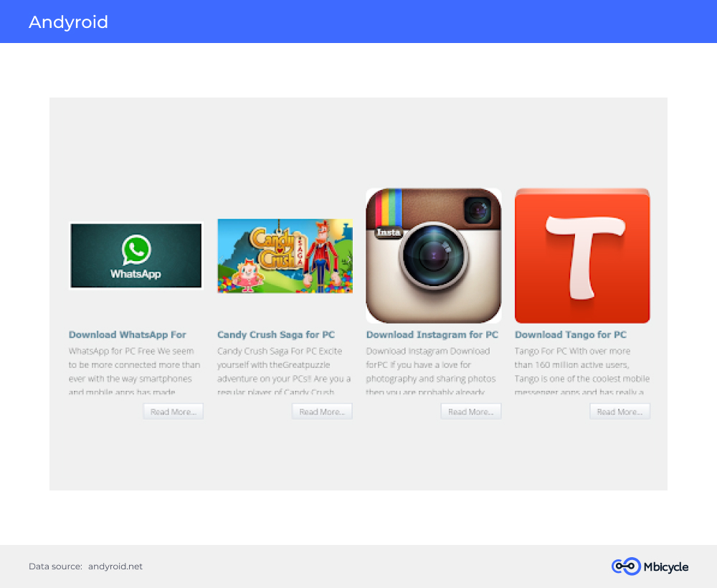Click the Instagram camera icon
Viewport: 717px width, 588px height.
click(x=434, y=255)
